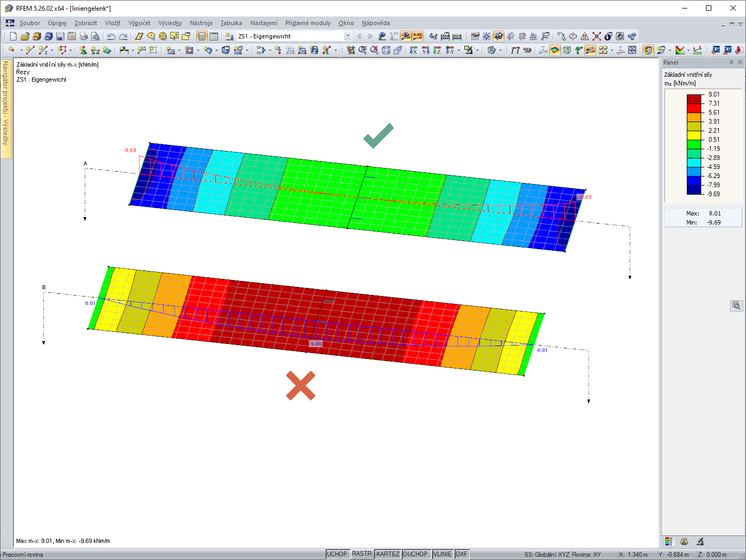Open the Navigátor projektu - Výsledky side tab

(x=6, y=109)
